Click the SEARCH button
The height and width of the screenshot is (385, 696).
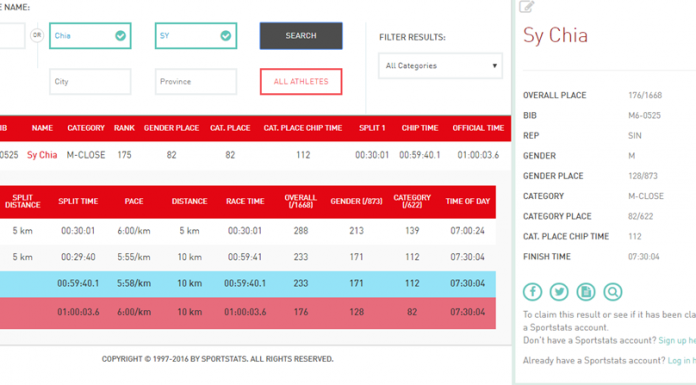[x=301, y=36]
